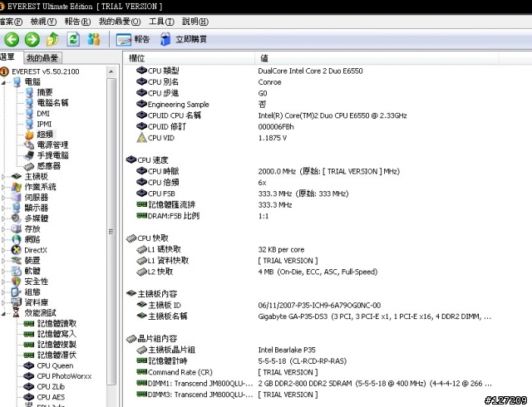
Task: Select the 電腦名稱 tree item
Action: [52, 103]
